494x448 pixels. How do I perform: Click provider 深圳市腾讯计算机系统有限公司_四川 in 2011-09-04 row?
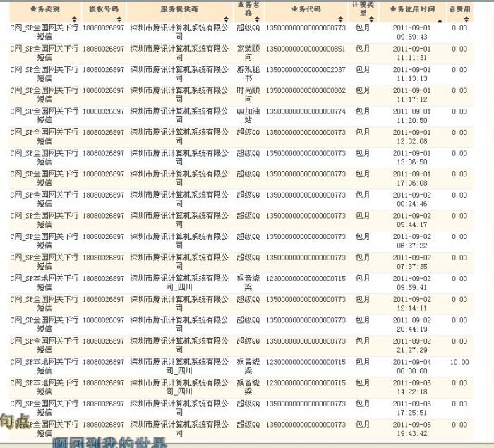tap(179, 366)
